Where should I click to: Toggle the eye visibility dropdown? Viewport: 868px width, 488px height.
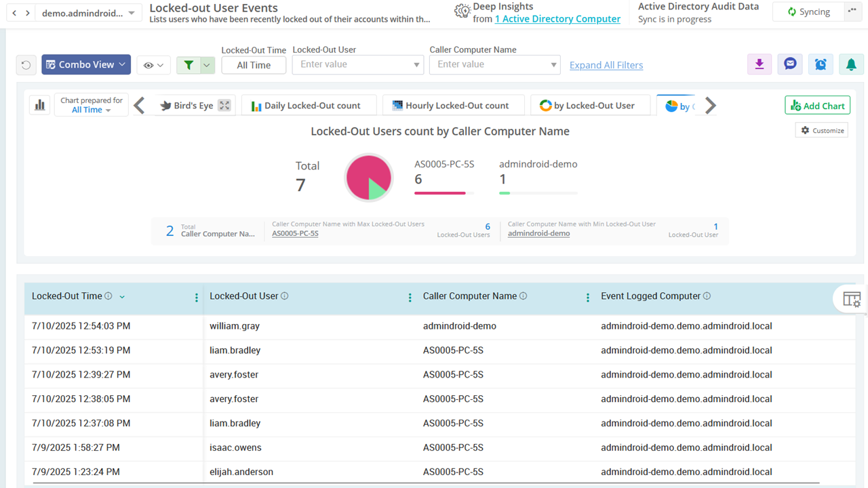[154, 65]
